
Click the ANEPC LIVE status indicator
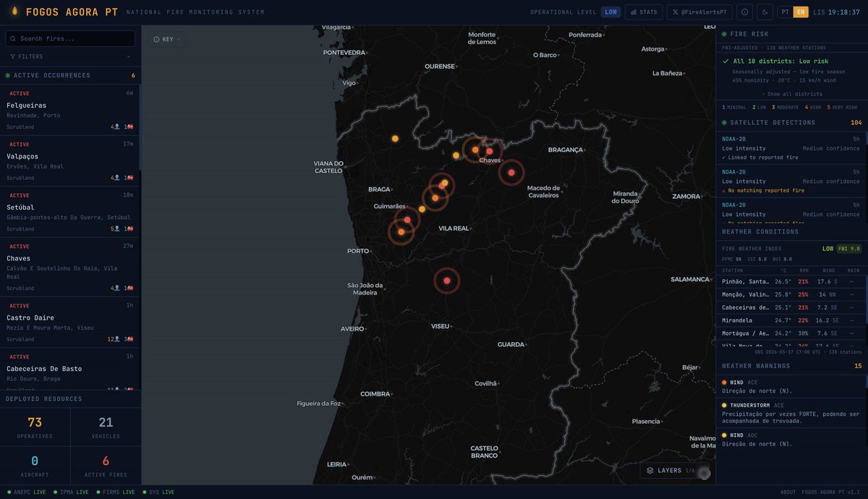point(26,492)
